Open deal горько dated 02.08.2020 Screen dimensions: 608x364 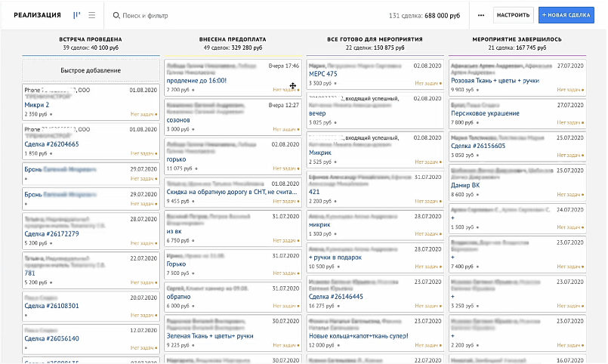177,159
